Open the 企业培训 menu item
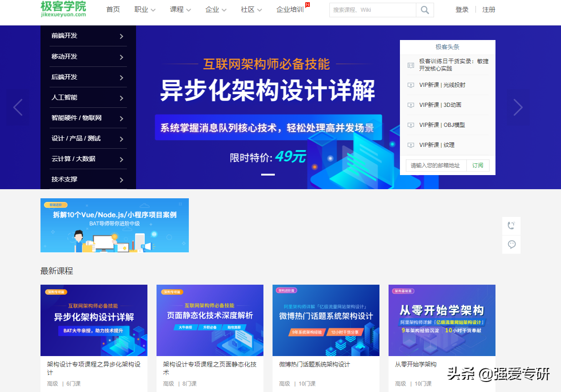 [x=290, y=10]
